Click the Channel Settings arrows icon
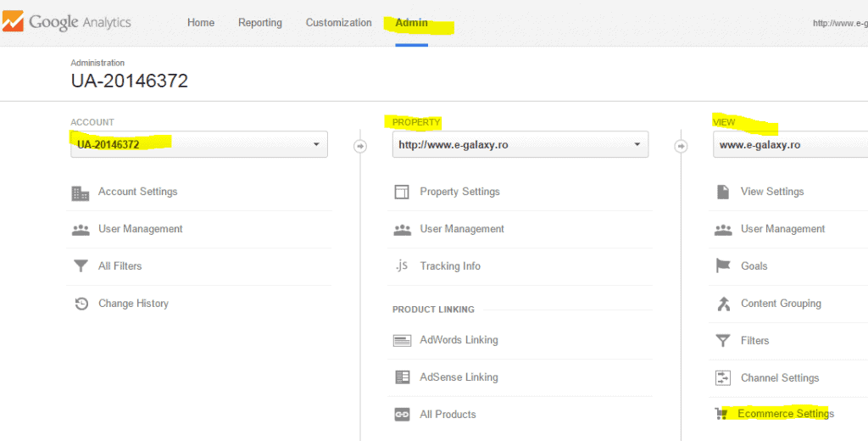Image resolution: width=868 pixels, height=441 pixels. (724, 378)
